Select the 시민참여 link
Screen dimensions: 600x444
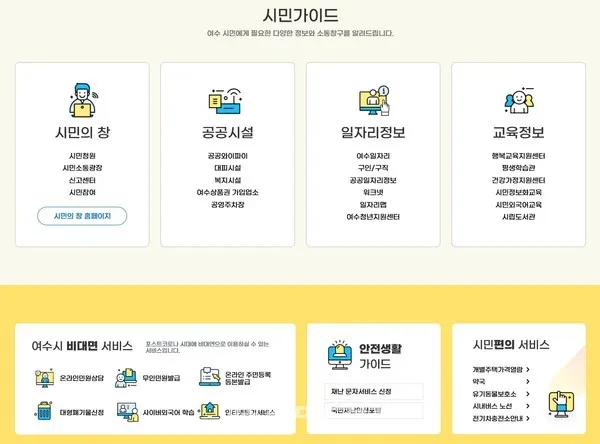pos(82,193)
